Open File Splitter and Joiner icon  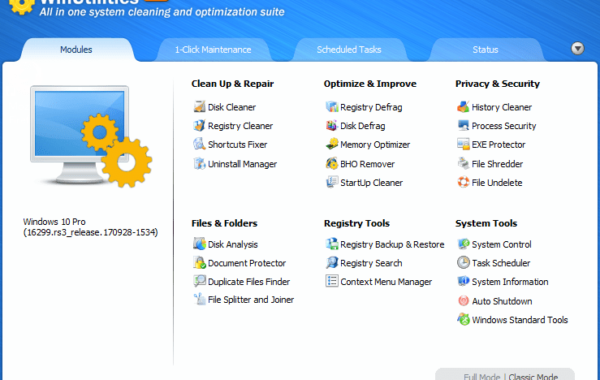coord(199,299)
